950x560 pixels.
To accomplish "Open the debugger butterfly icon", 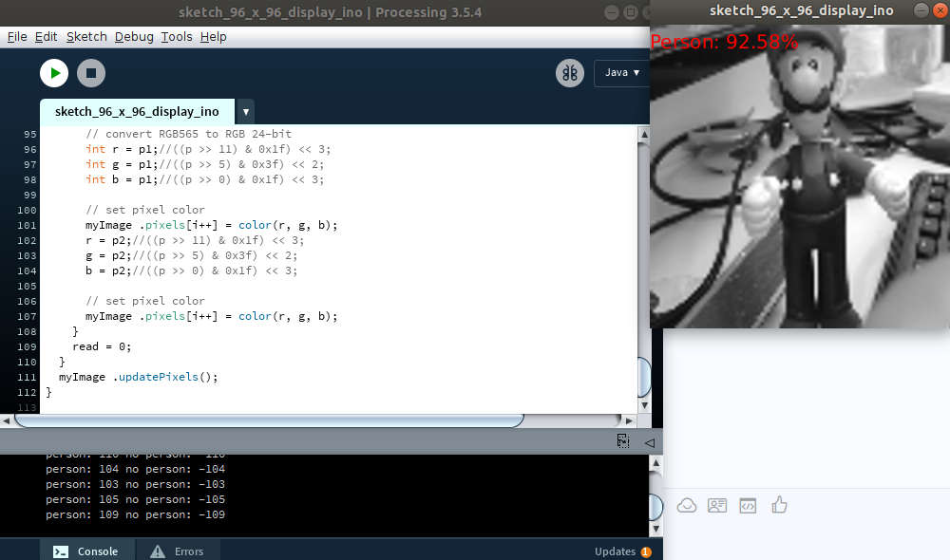I will coord(569,73).
